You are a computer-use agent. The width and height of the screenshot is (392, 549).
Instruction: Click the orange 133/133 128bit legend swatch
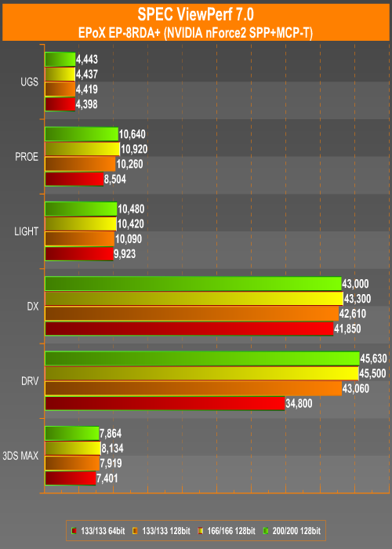coord(135,531)
